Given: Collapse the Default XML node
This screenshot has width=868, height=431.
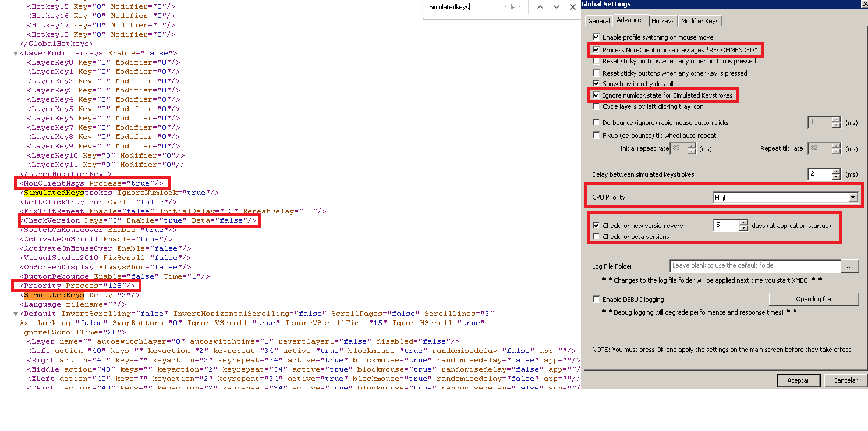Looking at the screenshot, I should coord(16,314).
